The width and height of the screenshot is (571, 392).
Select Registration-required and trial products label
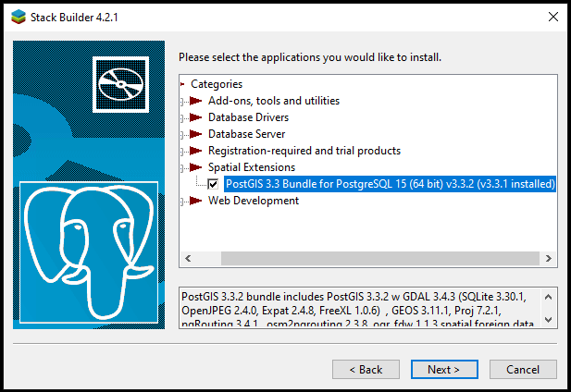point(304,151)
